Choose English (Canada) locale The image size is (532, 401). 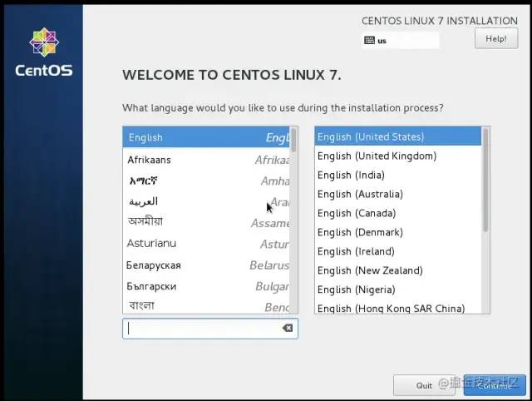398,213
